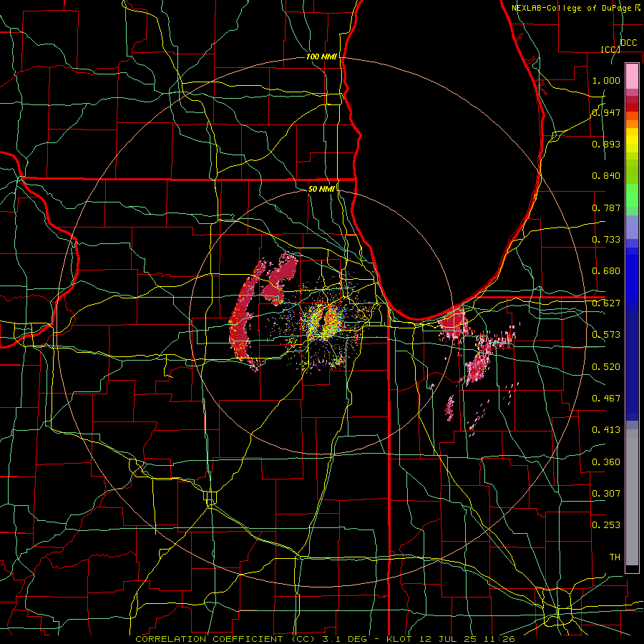Select the 0.413 legend value
The width and height of the screenshot is (644, 644).
[606, 430]
